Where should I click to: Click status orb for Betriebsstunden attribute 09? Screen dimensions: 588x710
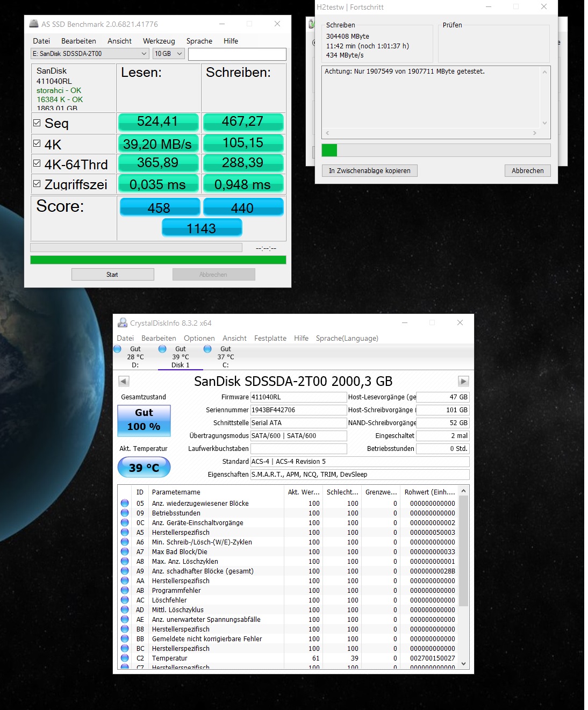[x=125, y=513]
